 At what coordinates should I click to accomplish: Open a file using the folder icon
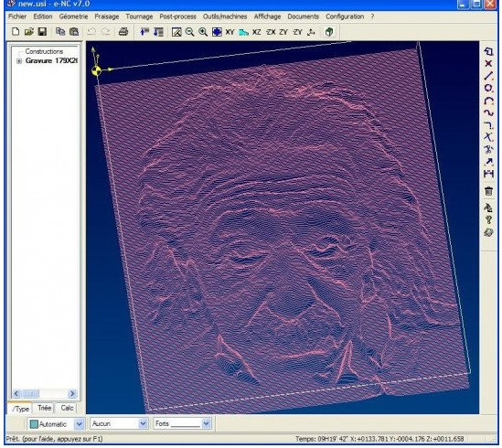(x=29, y=31)
